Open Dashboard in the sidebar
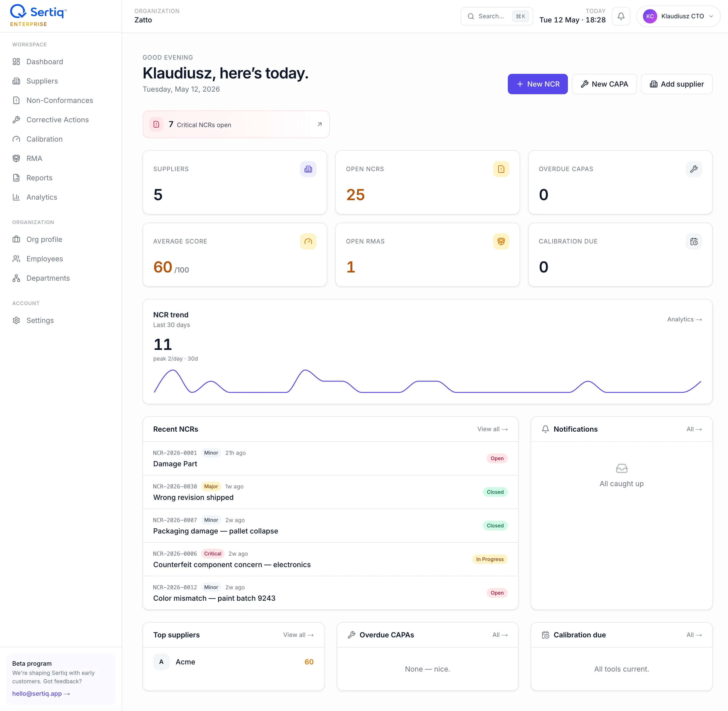728x711 pixels. pos(61,62)
